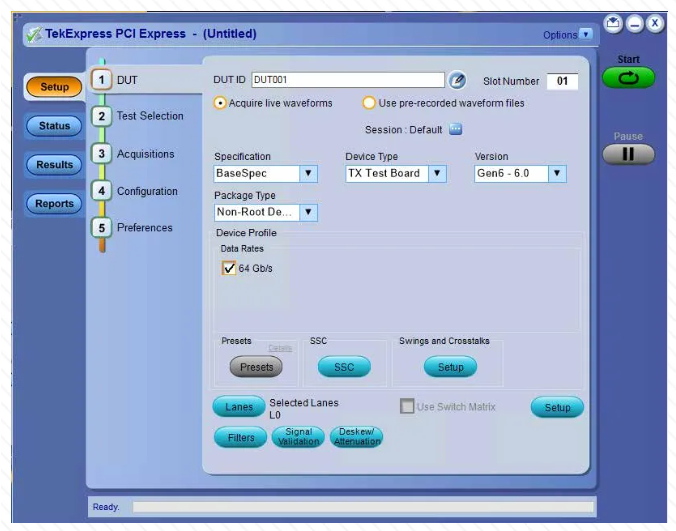Enable the Use Switch Matrix checkbox

click(407, 406)
